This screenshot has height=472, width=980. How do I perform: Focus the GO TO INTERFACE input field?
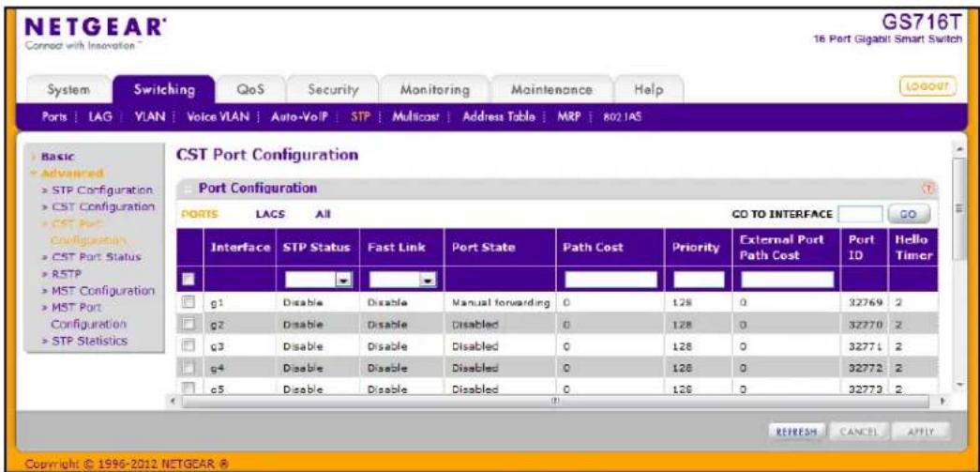tap(860, 215)
